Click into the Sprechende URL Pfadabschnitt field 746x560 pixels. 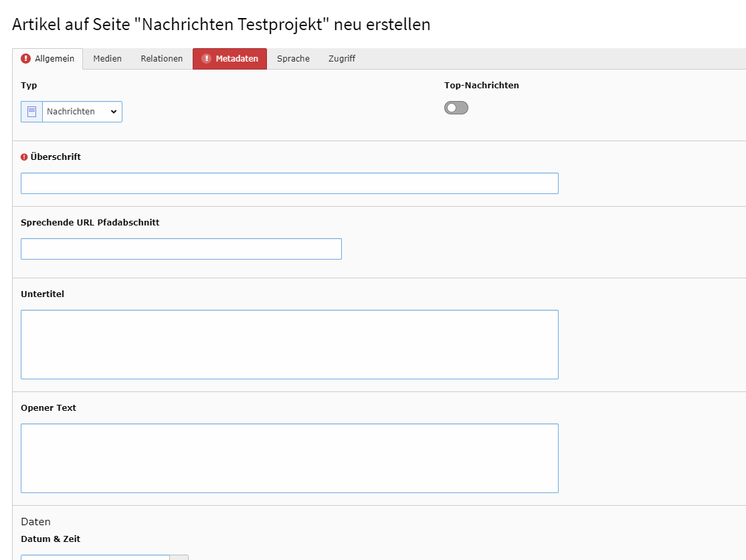(x=181, y=249)
